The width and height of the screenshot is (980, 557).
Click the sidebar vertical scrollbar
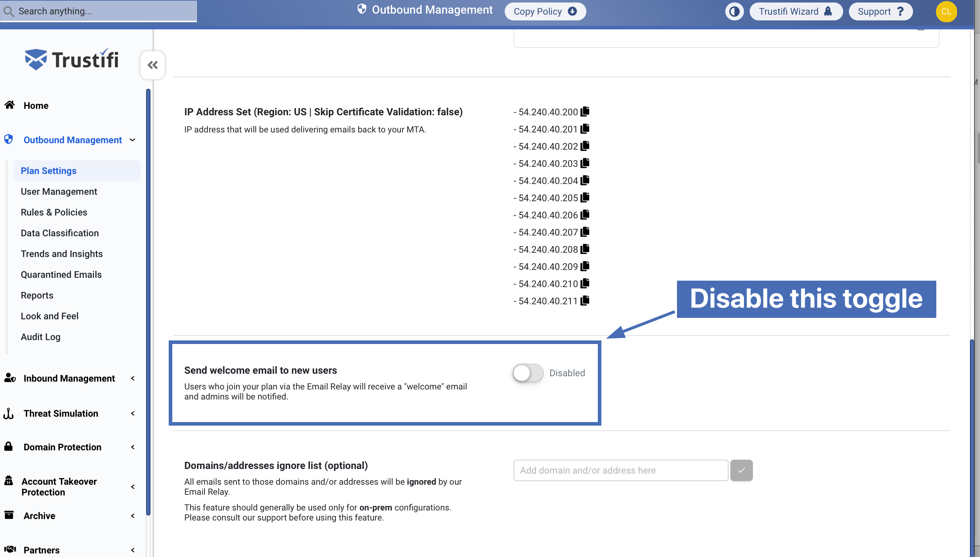(x=148, y=302)
